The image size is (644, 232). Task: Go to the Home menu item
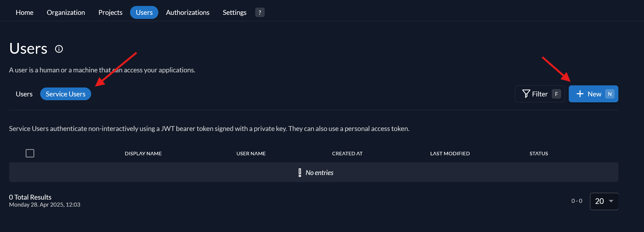pyautogui.click(x=25, y=12)
